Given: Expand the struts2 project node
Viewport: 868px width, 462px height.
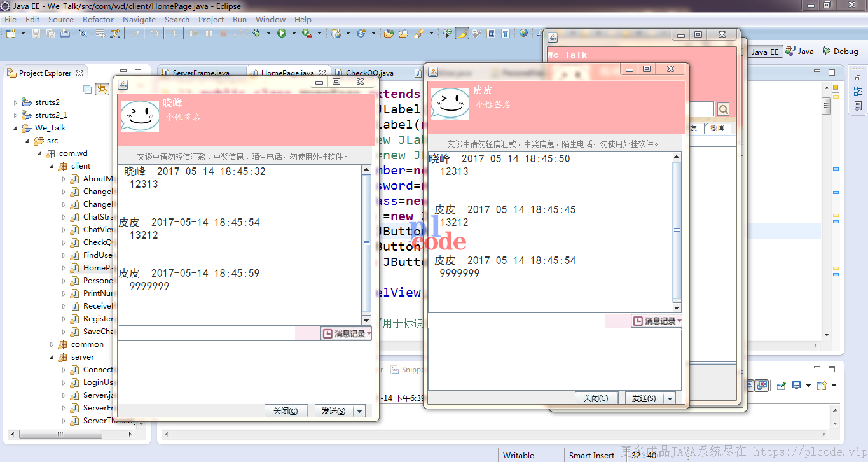Looking at the screenshot, I should click(x=16, y=102).
